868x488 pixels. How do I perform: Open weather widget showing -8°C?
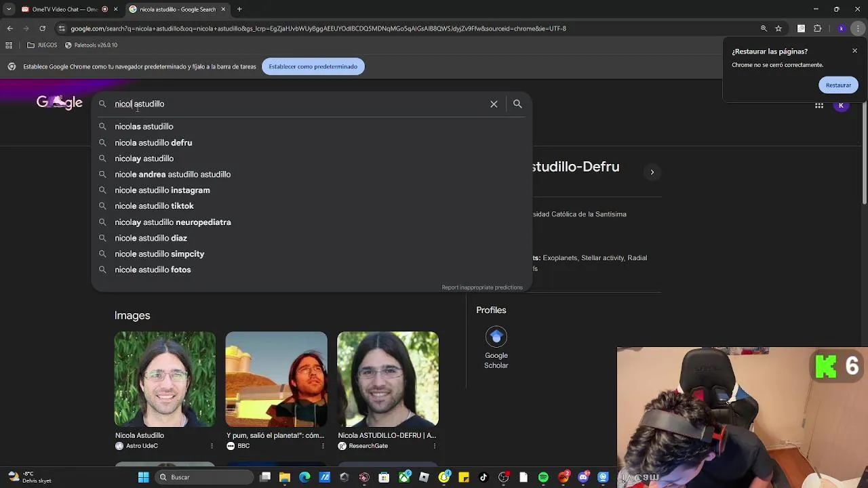(x=31, y=477)
